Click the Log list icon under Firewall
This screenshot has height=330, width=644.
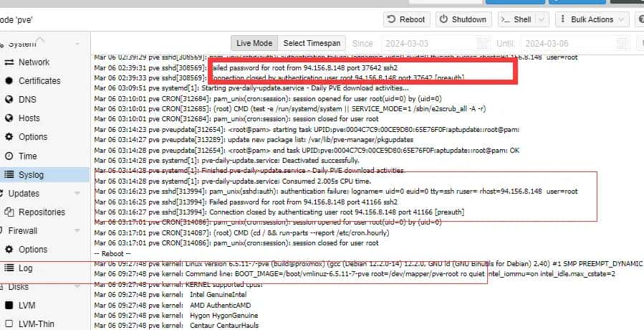coord(9,268)
